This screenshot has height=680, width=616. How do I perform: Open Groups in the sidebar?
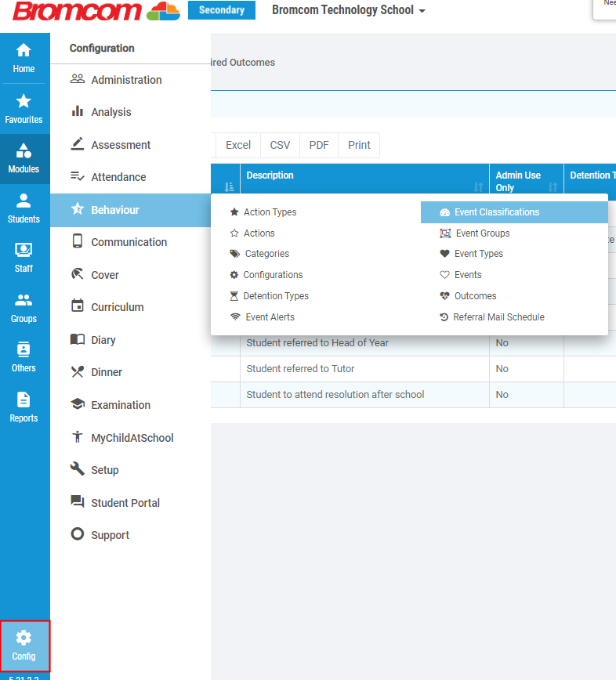click(x=24, y=308)
